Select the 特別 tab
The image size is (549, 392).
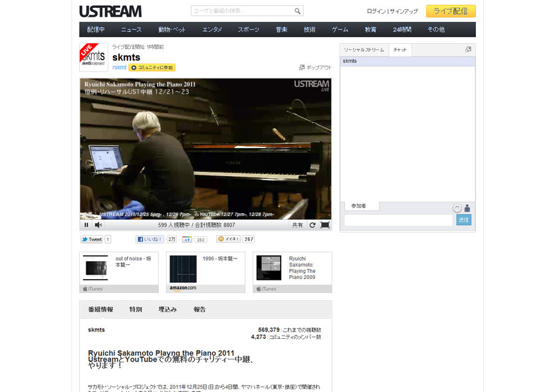(136, 310)
